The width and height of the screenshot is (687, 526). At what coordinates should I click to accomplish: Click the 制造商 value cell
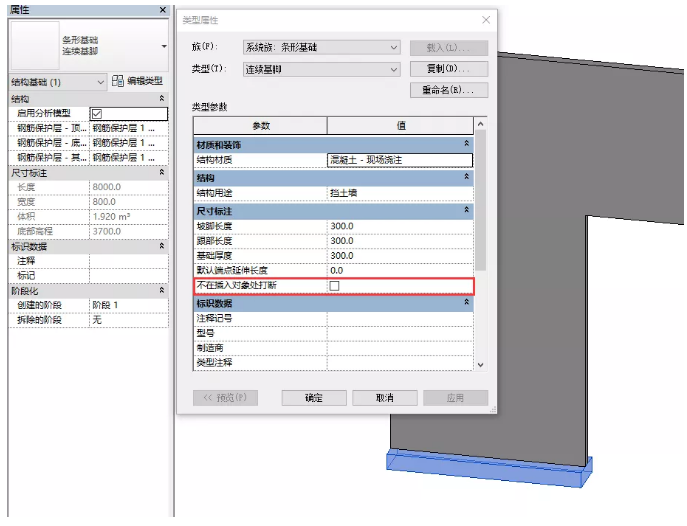coord(400,348)
